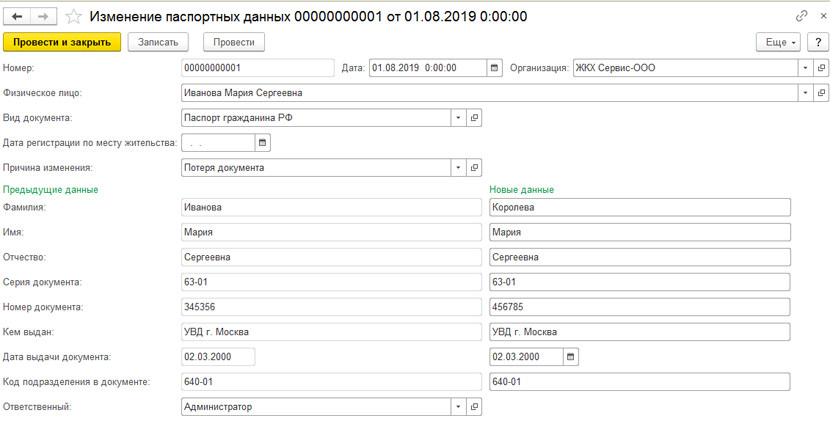Click the back navigation arrow
This screenshot has width=830, height=421.
pyautogui.click(x=17, y=17)
